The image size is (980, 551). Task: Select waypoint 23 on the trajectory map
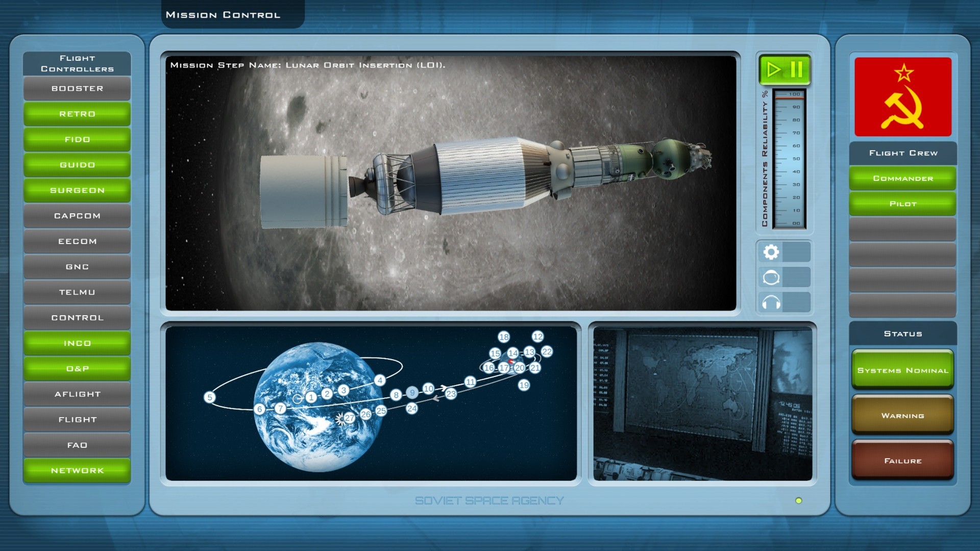451,393
